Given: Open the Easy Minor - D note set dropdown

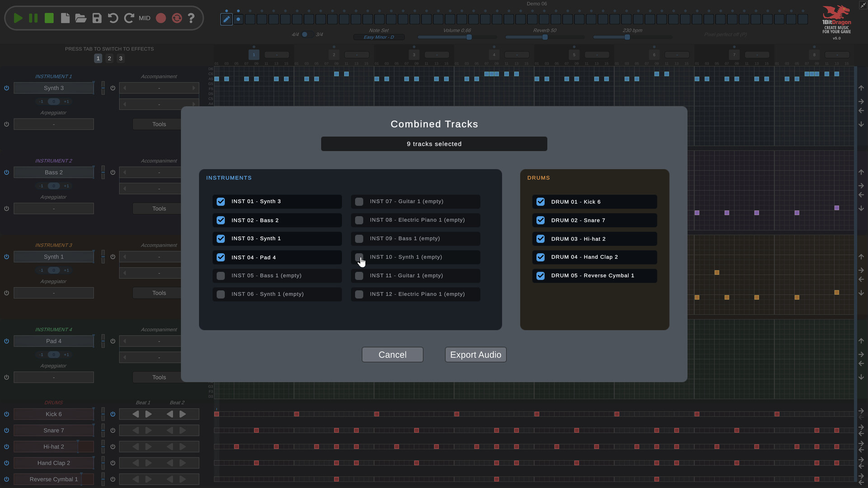Looking at the screenshot, I should 379,37.
